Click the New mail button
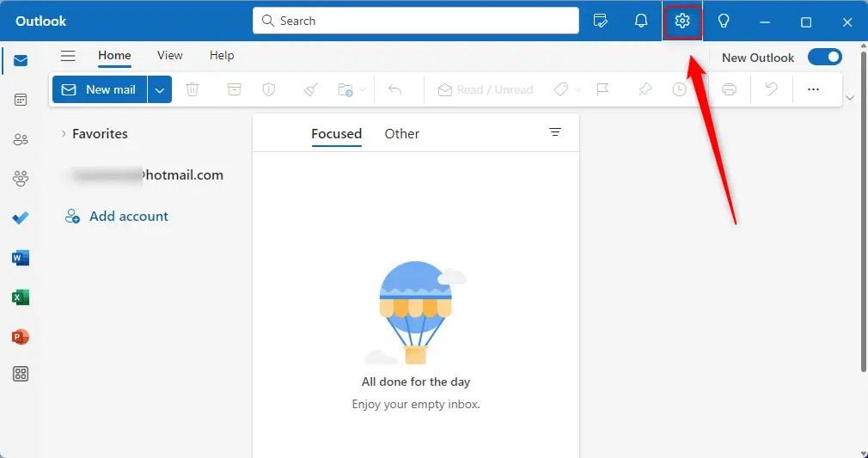868x458 pixels. (100, 89)
